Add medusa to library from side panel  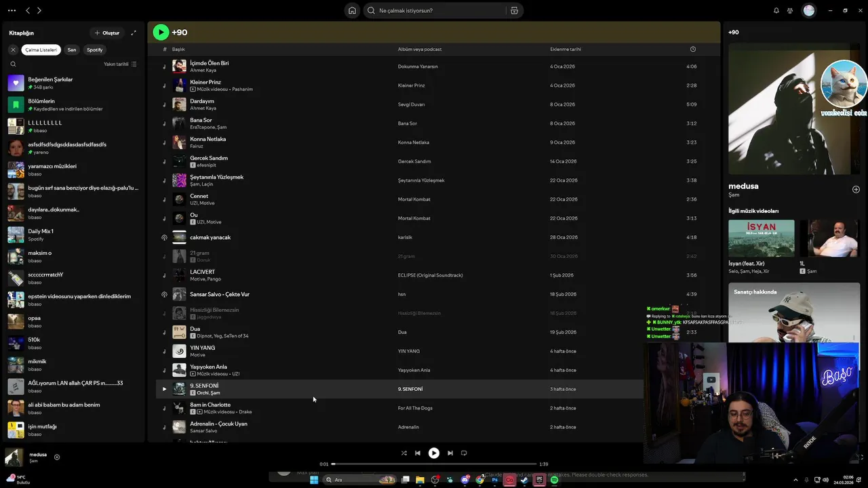[856, 190]
